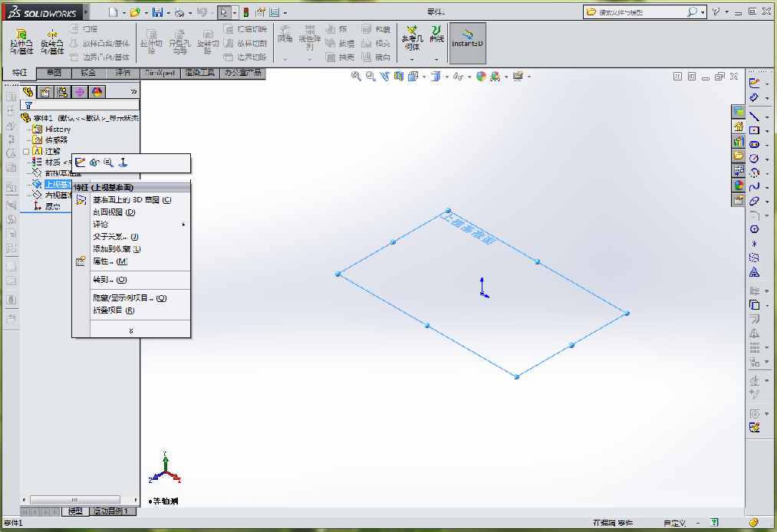Select the History tree item
This screenshot has width=777, height=532.
click(x=58, y=129)
